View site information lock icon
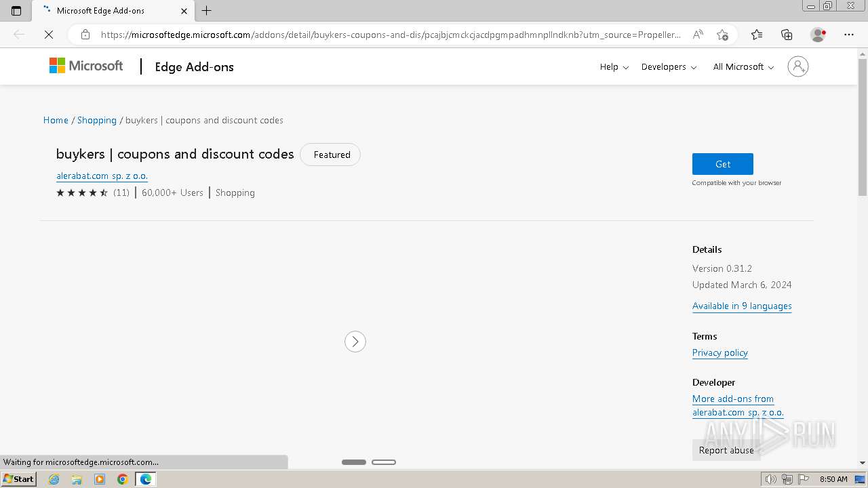This screenshot has width=868, height=488. 85,35
